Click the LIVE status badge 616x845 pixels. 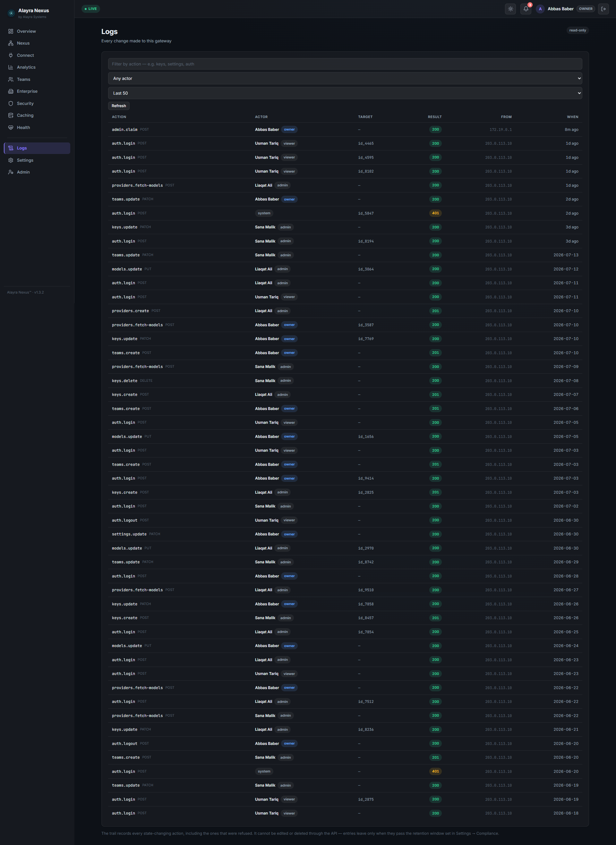coord(90,9)
